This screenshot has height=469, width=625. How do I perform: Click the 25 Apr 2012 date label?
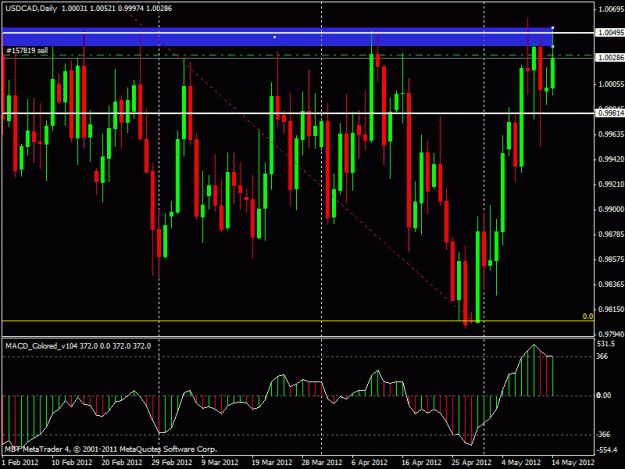[472, 463]
